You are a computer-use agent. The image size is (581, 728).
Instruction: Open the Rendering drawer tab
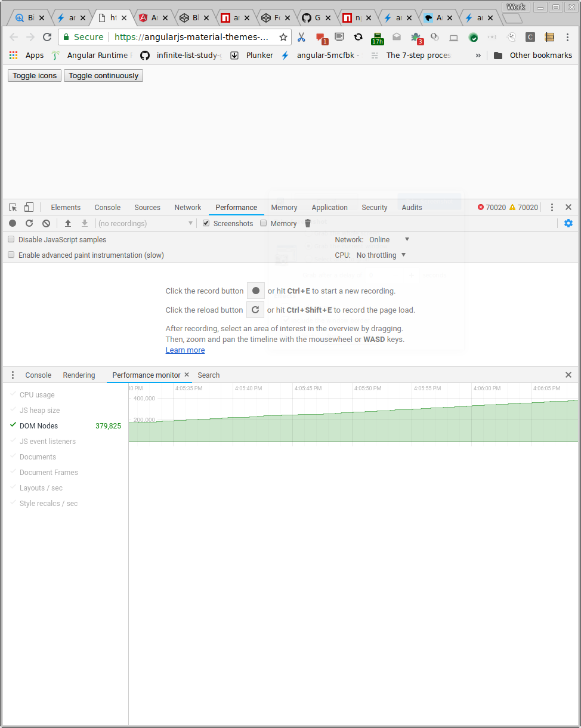(x=79, y=375)
